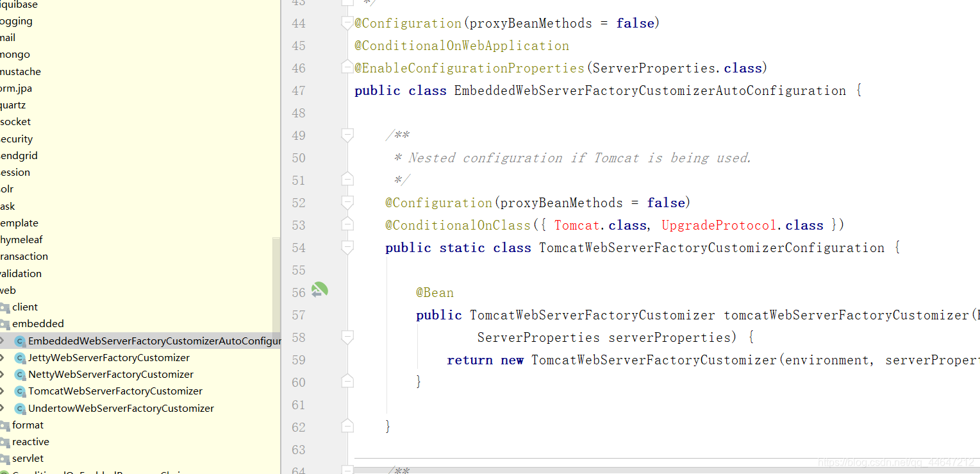Select the mustache package in the tree

coord(21,72)
